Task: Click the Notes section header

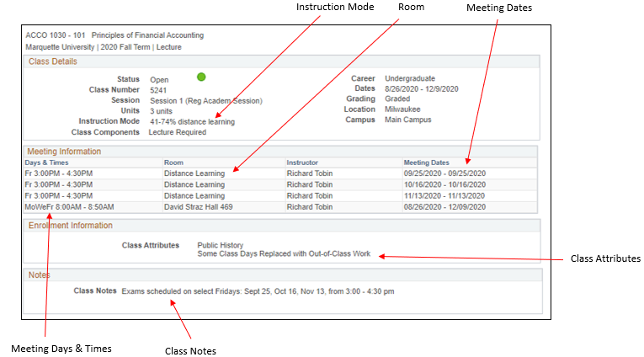Action: click(39, 275)
